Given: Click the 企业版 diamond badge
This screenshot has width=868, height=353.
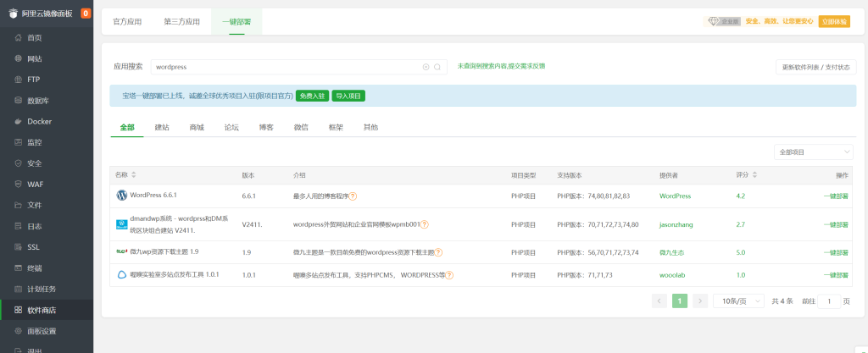Looking at the screenshot, I should tap(726, 21).
